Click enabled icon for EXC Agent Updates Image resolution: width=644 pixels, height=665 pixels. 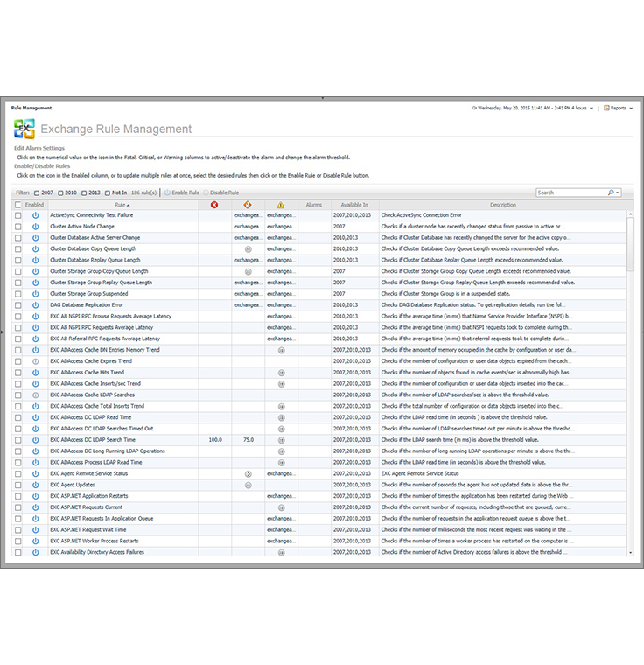(x=36, y=485)
